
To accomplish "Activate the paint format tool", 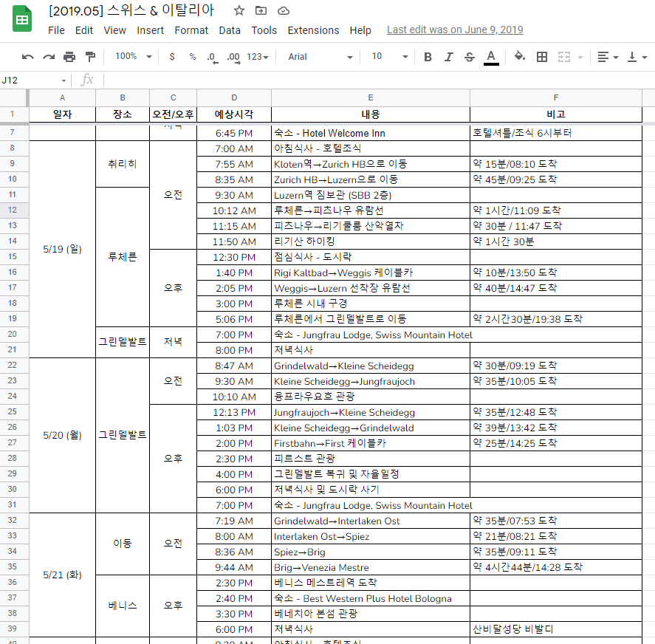I will click(x=90, y=57).
